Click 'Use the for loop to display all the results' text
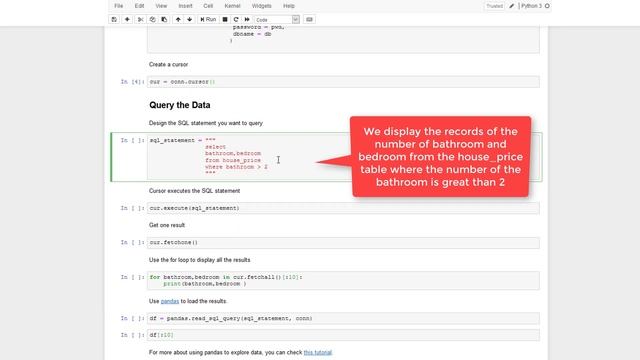640x360 pixels. pos(200,260)
